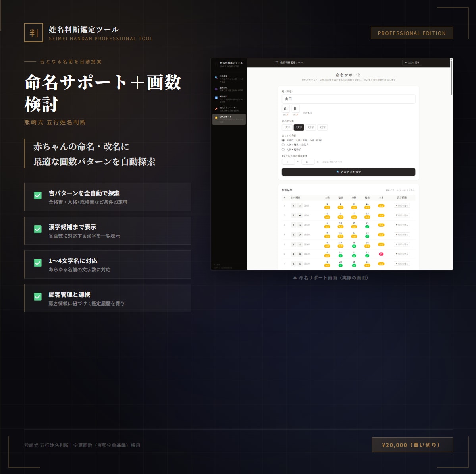Click the 命名サポート page heading in app
This screenshot has height=474, width=476.
[x=349, y=75]
